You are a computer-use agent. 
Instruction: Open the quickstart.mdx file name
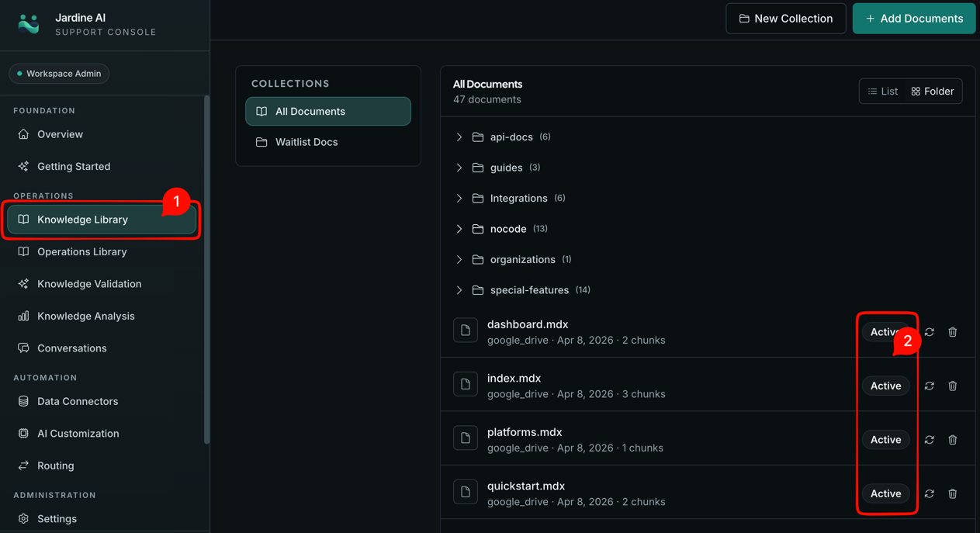[526, 486]
